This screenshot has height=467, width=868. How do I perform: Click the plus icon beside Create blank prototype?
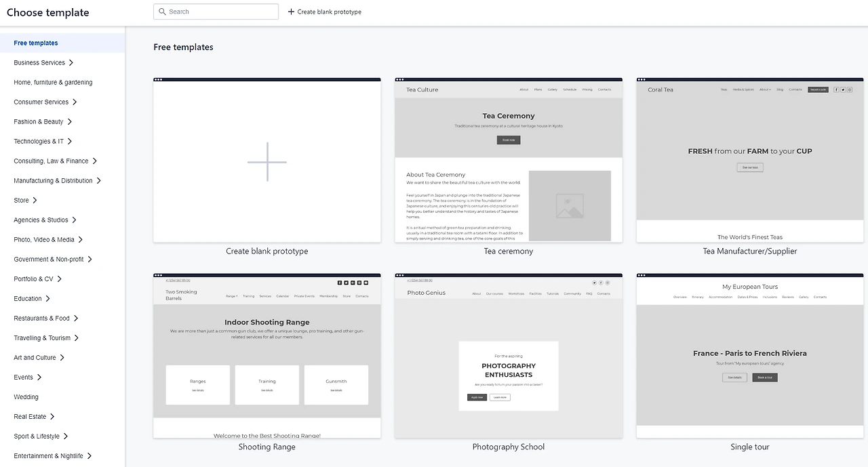[291, 12]
